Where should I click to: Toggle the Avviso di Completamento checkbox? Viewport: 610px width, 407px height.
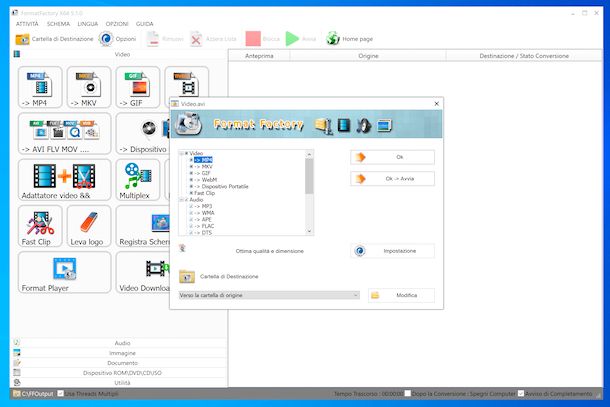[x=521, y=393]
